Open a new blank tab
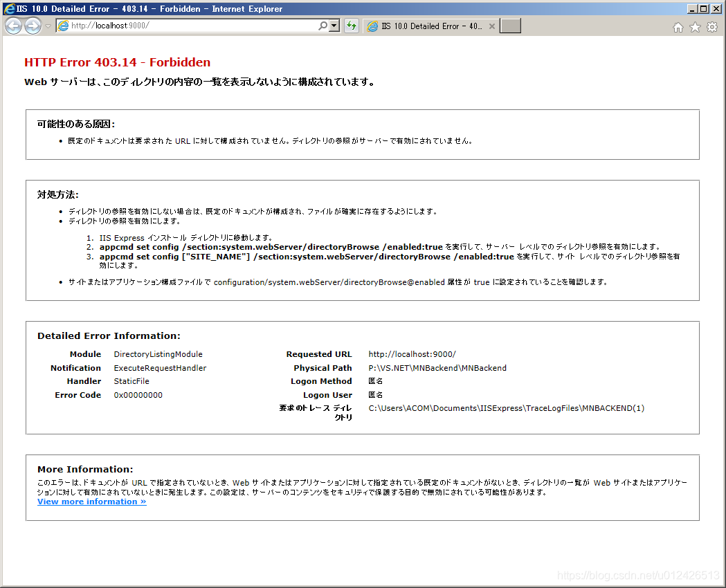 (511, 26)
